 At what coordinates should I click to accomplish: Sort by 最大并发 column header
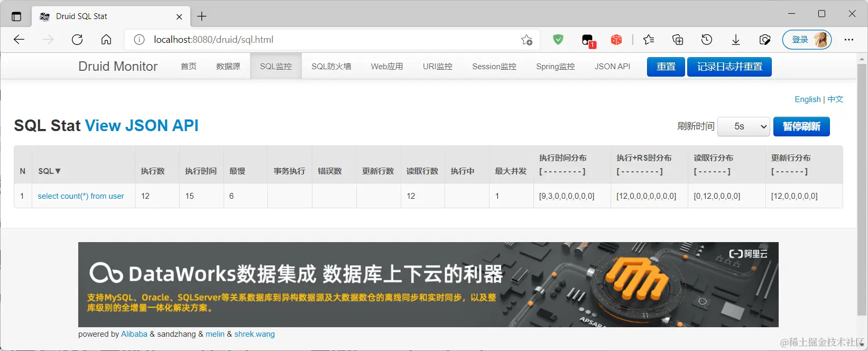click(511, 171)
